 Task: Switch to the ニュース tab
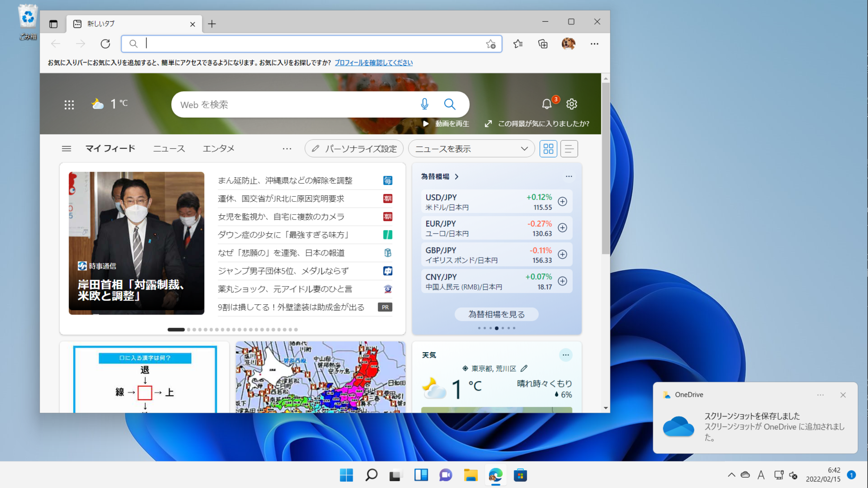pos(169,148)
